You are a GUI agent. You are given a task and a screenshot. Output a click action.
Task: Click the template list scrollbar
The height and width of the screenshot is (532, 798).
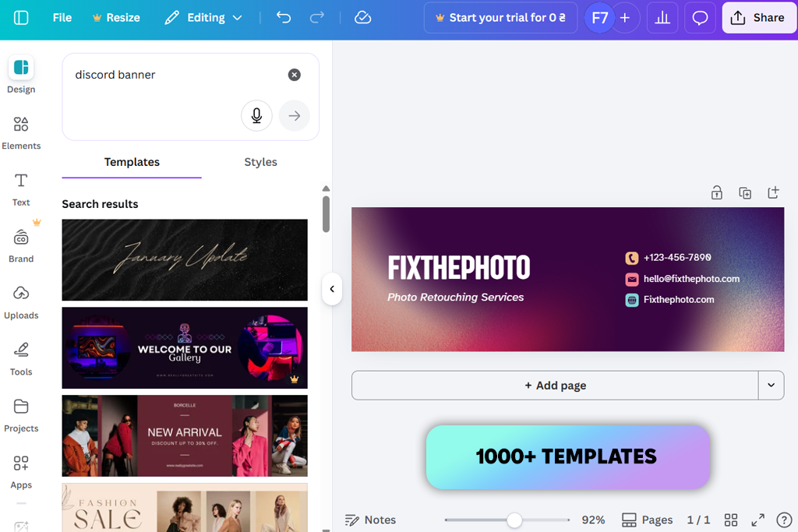326,214
